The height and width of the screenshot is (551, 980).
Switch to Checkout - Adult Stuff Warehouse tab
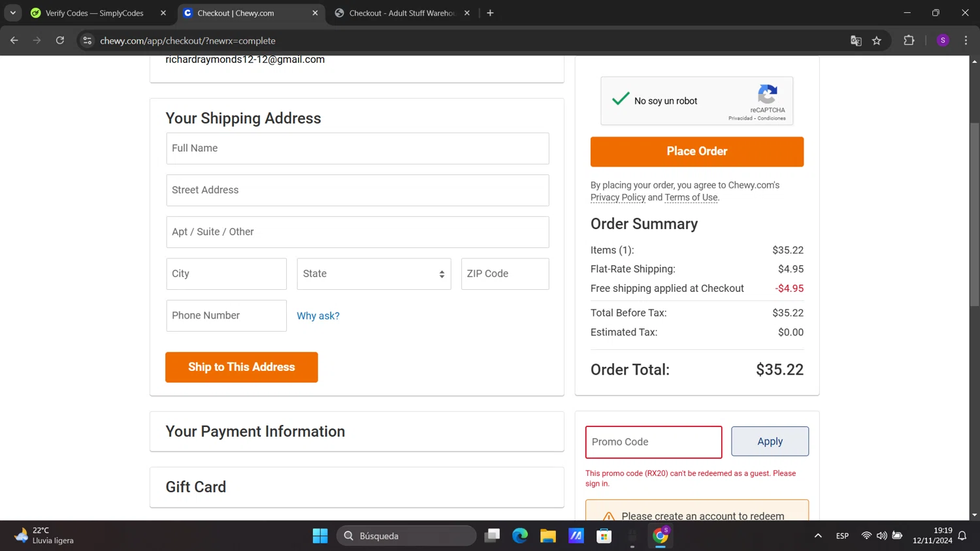(402, 13)
